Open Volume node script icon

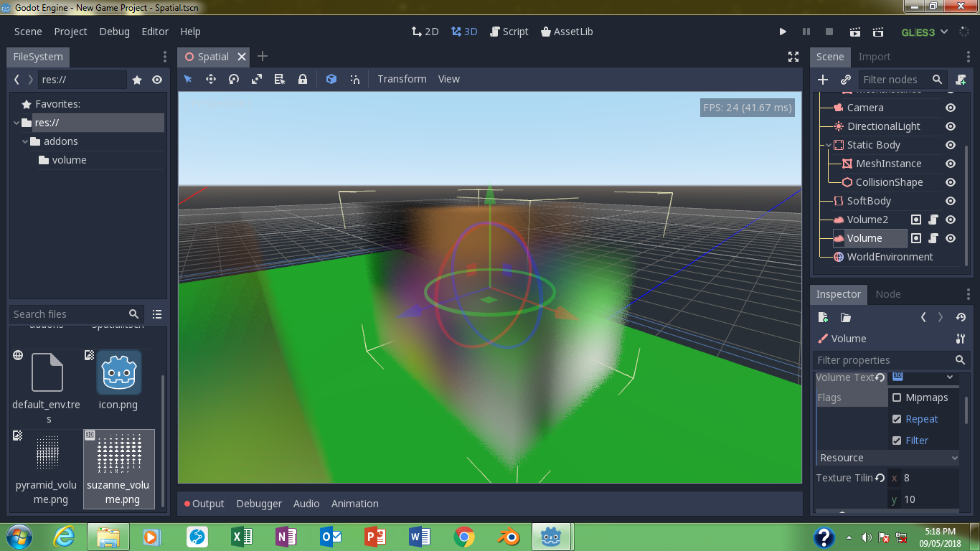coord(933,238)
